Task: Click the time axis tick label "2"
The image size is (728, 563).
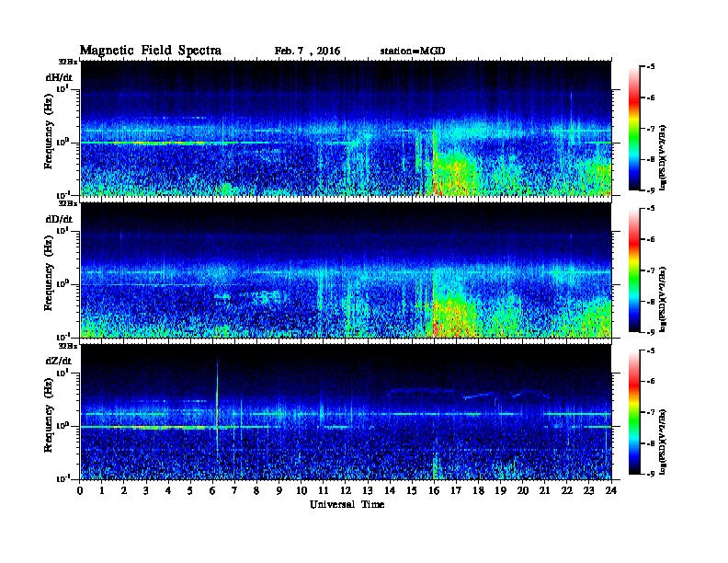Action: click(124, 491)
